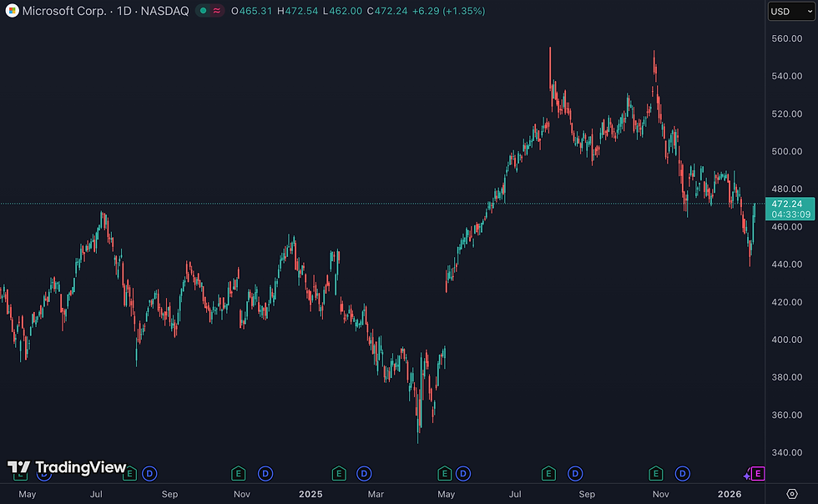Image resolution: width=818 pixels, height=504 pixels.
Task: Select earnings marker above May 2025 label
Action: click(444, 474)
